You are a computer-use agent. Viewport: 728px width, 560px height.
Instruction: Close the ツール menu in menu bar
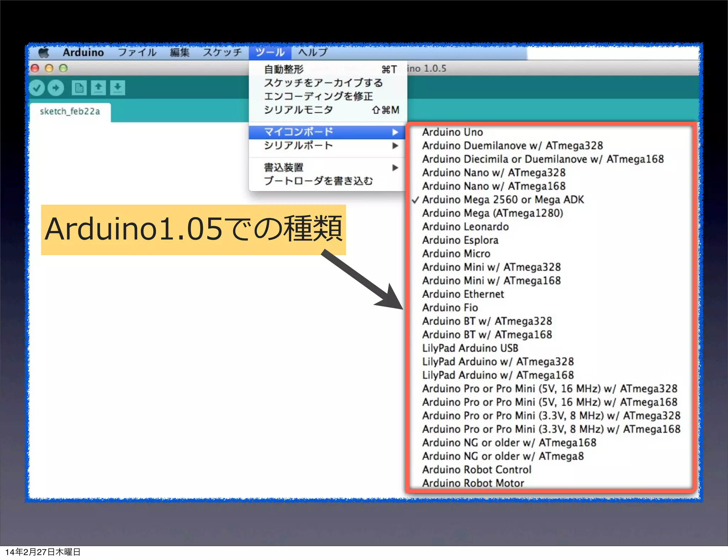270,53
